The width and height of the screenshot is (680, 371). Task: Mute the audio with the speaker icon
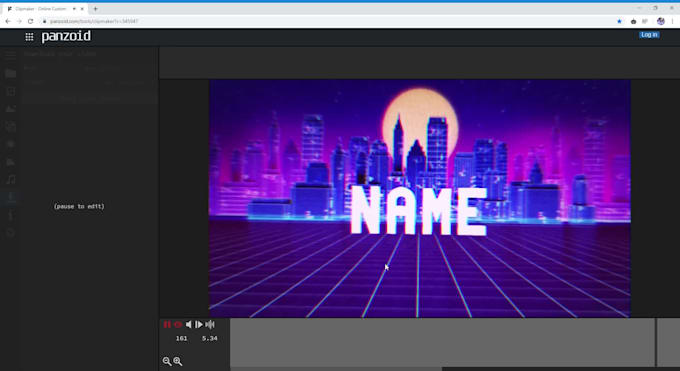tap(189, 325)
